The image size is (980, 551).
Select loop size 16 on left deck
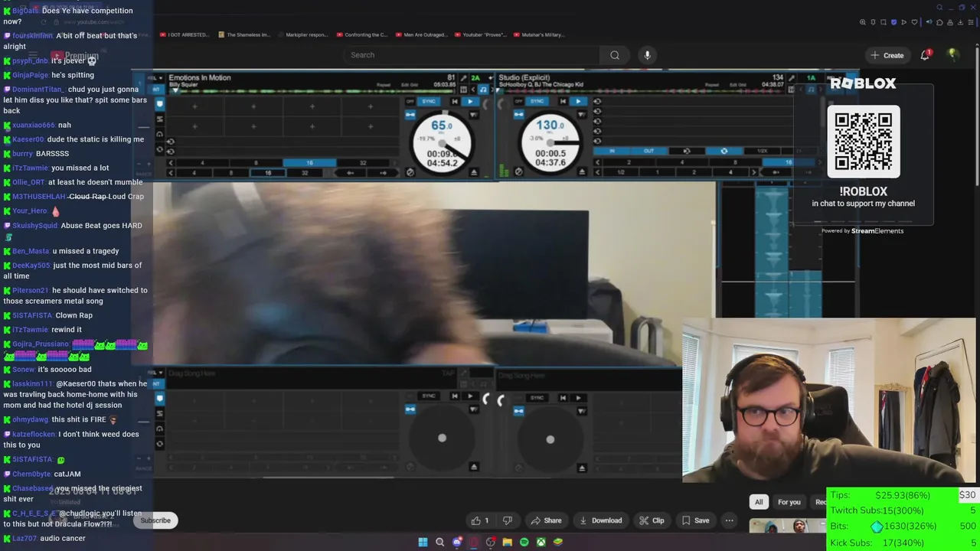point(309,163)
